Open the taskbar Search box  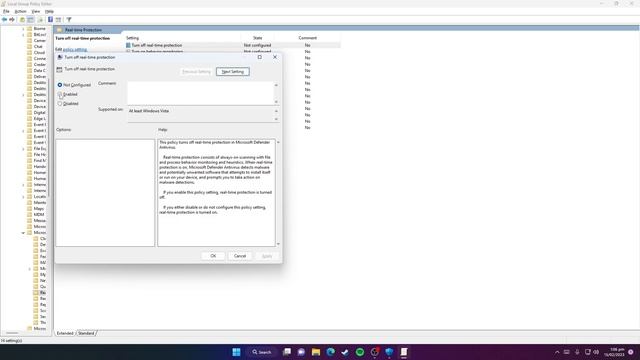[262, 352]
